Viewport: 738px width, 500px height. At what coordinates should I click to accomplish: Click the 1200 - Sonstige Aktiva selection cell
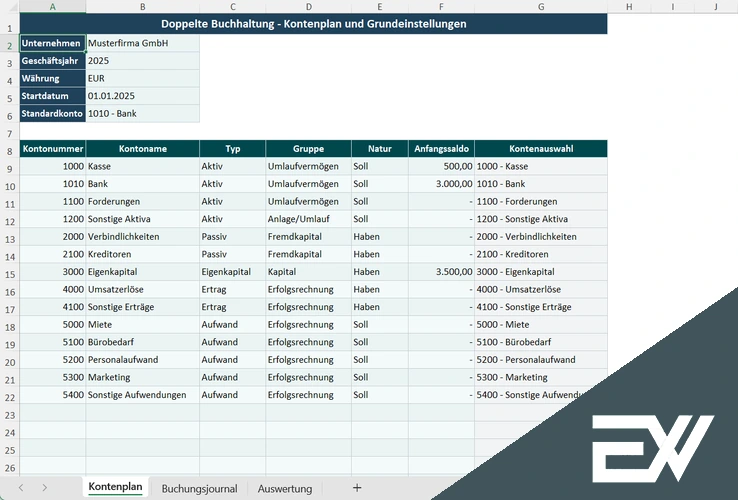point(541,219)
